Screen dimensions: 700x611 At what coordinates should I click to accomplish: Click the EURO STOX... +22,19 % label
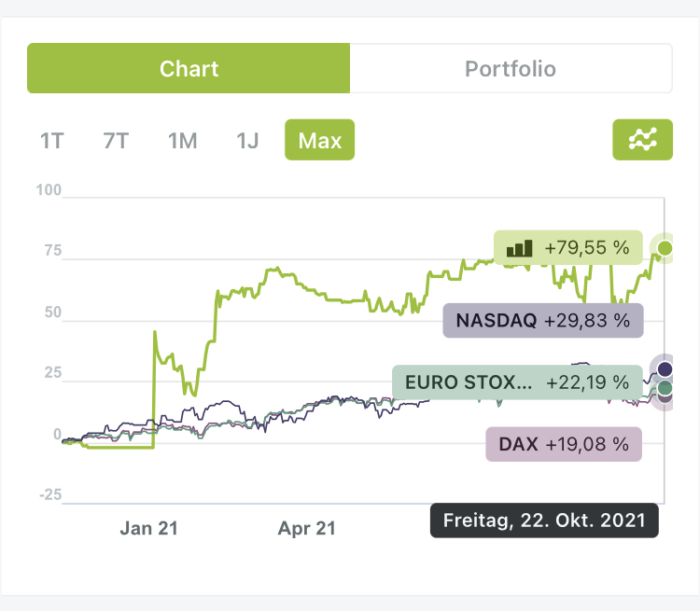[517, 382]
